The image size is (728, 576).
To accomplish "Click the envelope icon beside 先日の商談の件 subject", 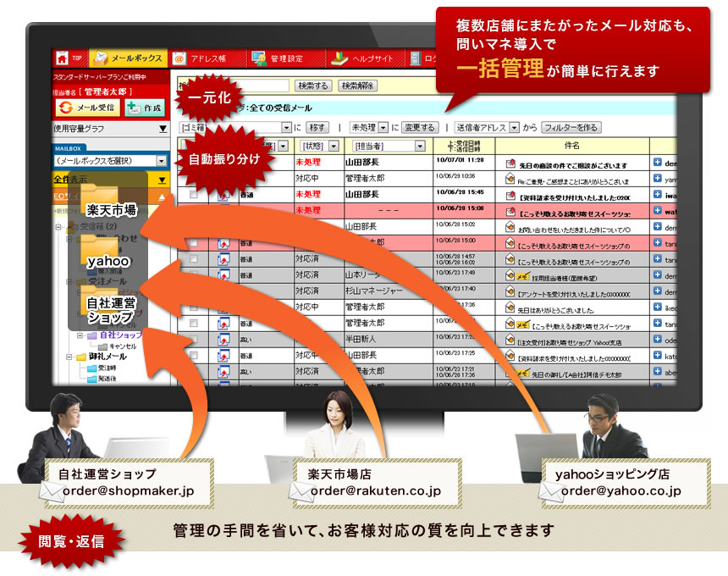I will (510, 161).
